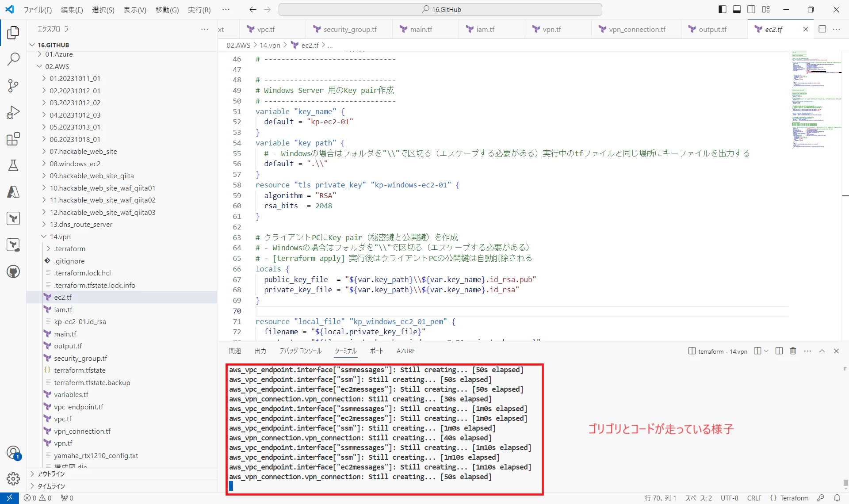Maximize the panel size chevron
The image size is (849, 504).
822,351
